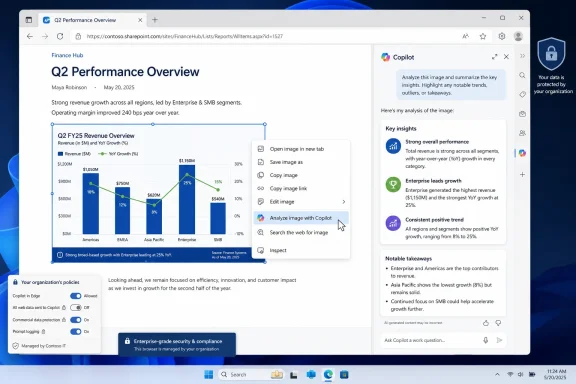Click Your organization's policies heading

tap(50, 282)
